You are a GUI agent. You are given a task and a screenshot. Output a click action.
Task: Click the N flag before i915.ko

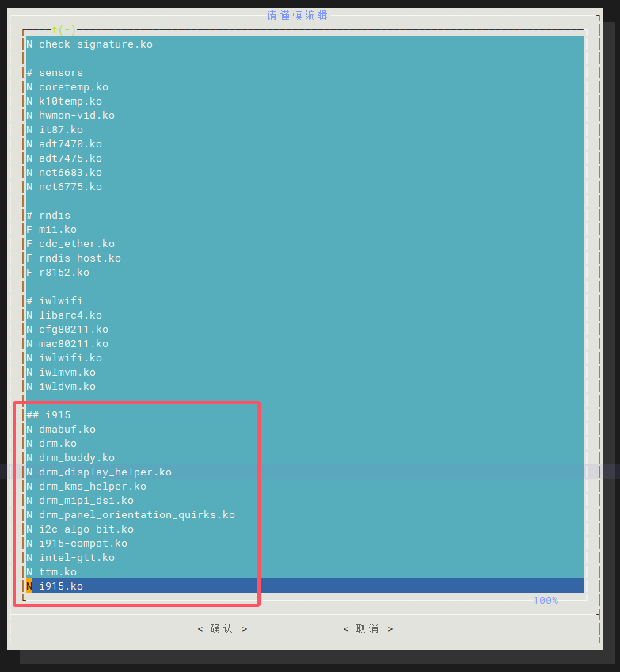point(29,586)
